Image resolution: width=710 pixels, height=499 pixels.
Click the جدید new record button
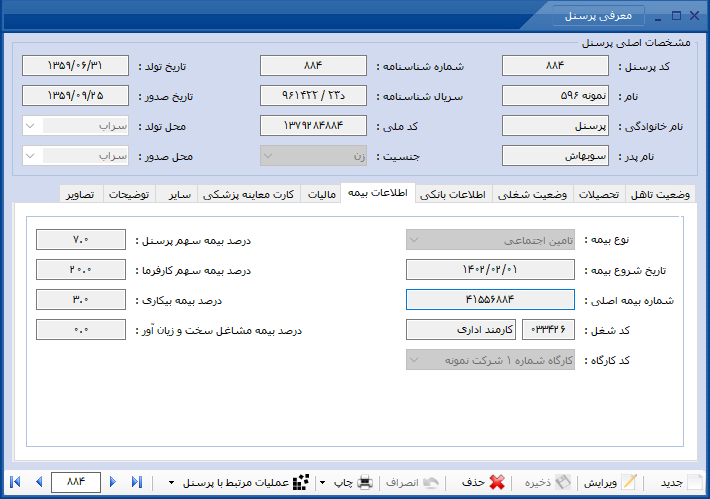pyautogui.click(x=681, y=483)
